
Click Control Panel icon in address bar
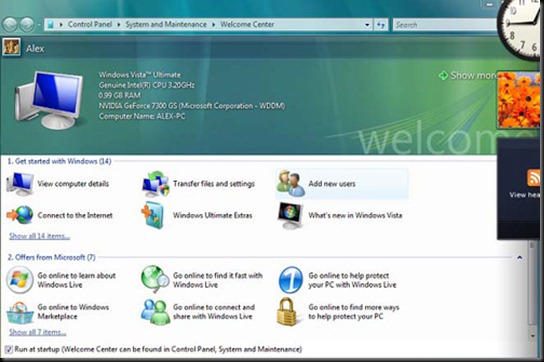[51, 25]
